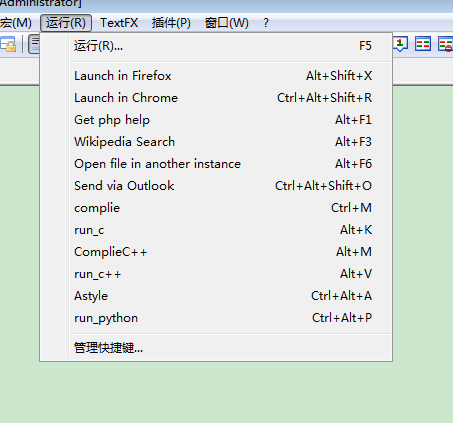Image resolution: width=453 pixels, height=423 pixels.
Task: Click the Compare files toolbar icon
Action: coord(423,44)
